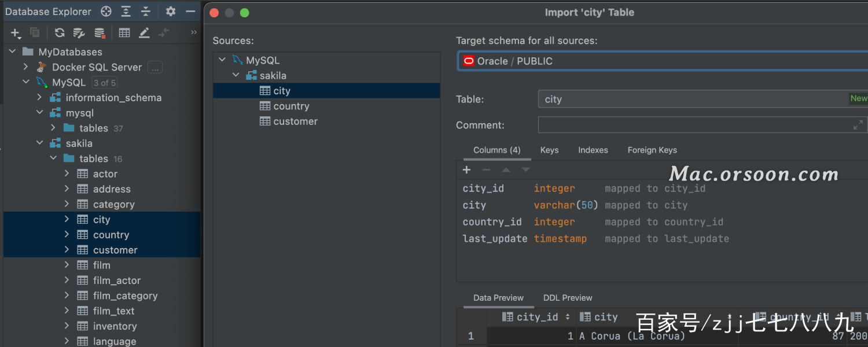Open the Foreign Keys tab
The image size is (868, 347).
(x=652, y=150)
